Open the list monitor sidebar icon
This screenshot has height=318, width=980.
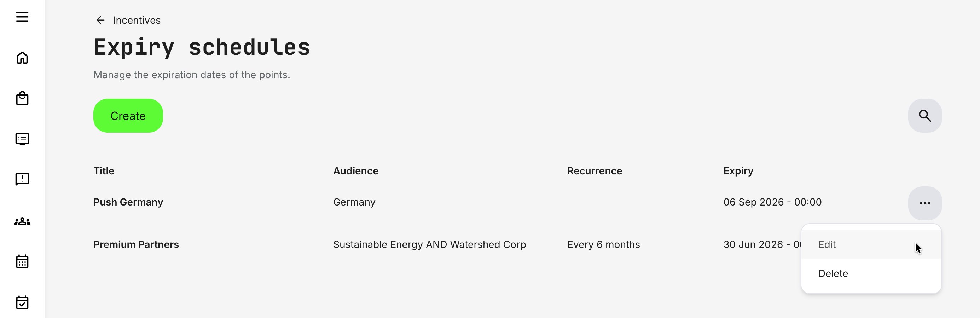coord(22,139)
